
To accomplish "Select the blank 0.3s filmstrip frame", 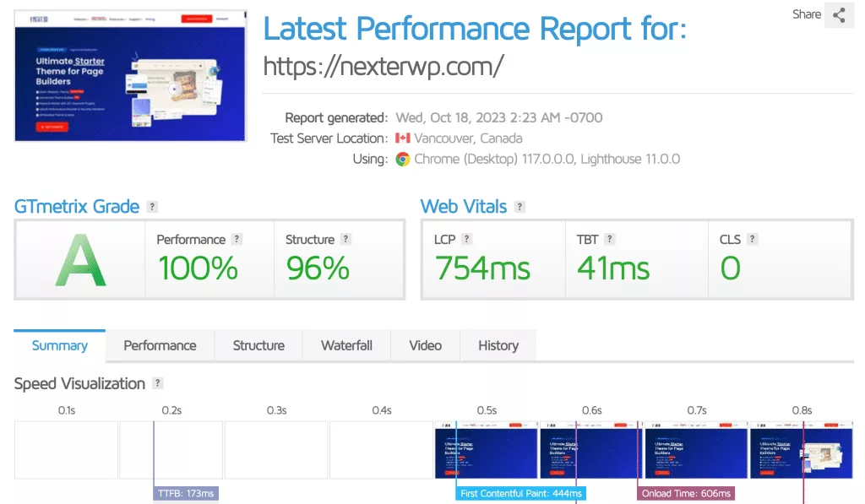I will (x=276, y=450).
